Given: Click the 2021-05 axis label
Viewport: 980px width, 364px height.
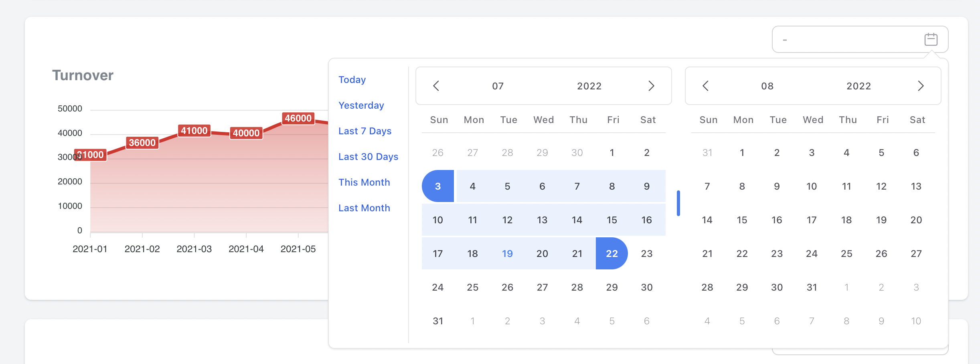Looking at the screenshot, I should click(x=298, y=249).
